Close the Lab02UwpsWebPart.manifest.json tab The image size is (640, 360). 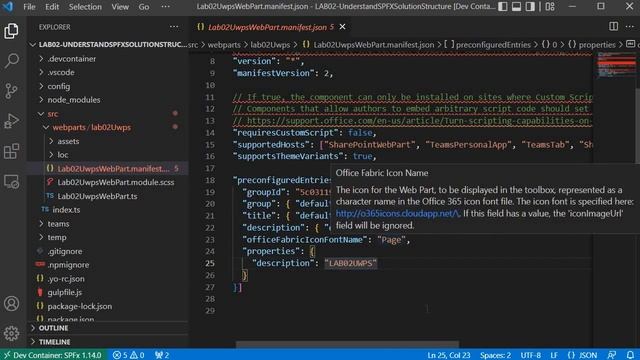tap(342, 27)
